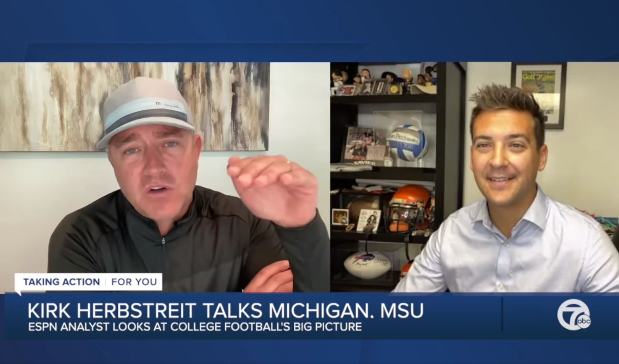
Task: Click the blue and white volleyball
Action: pyautogui.click(x=408, y=142)
